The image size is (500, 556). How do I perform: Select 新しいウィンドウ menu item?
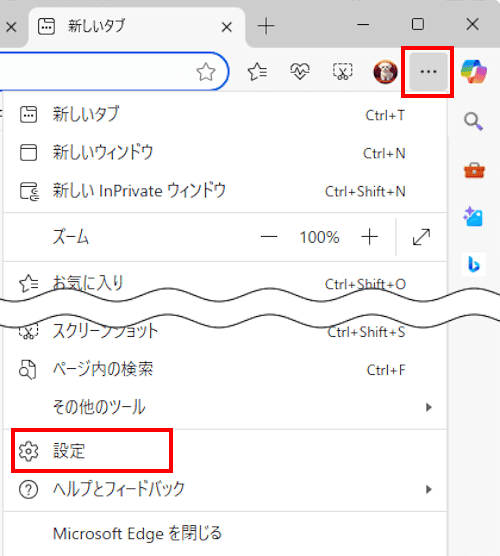tap(225, 153)
